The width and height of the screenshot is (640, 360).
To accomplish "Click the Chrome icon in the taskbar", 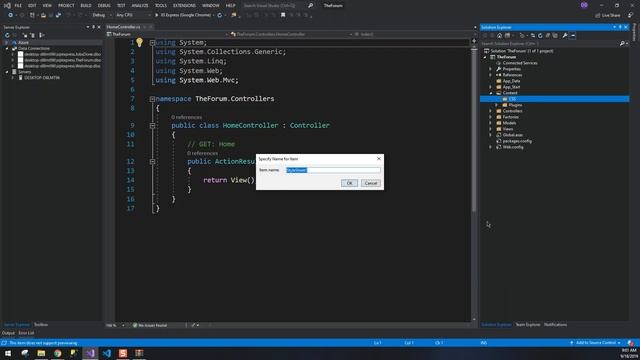I will coord(58,353).
